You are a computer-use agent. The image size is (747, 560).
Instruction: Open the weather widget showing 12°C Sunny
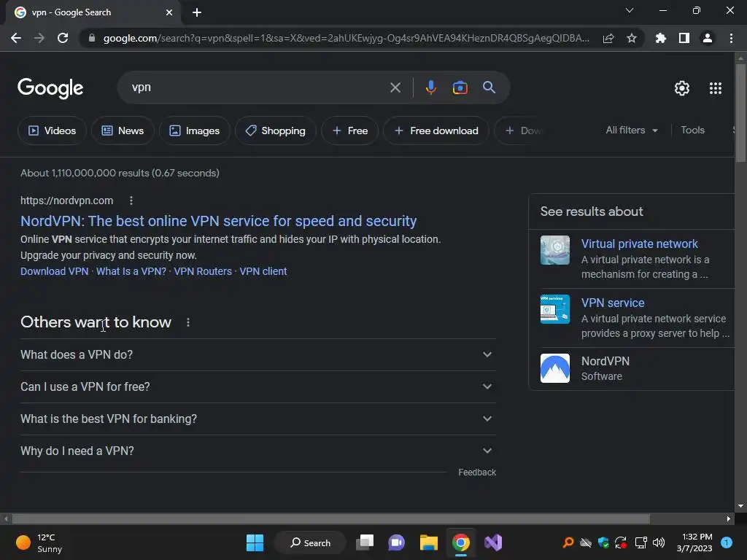(x=39, y=542)
